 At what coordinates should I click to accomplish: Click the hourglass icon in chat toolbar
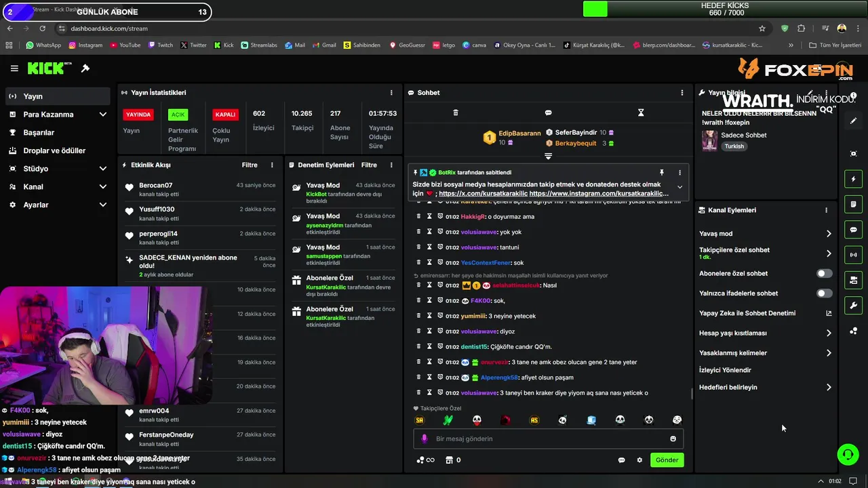click(641, 113)
